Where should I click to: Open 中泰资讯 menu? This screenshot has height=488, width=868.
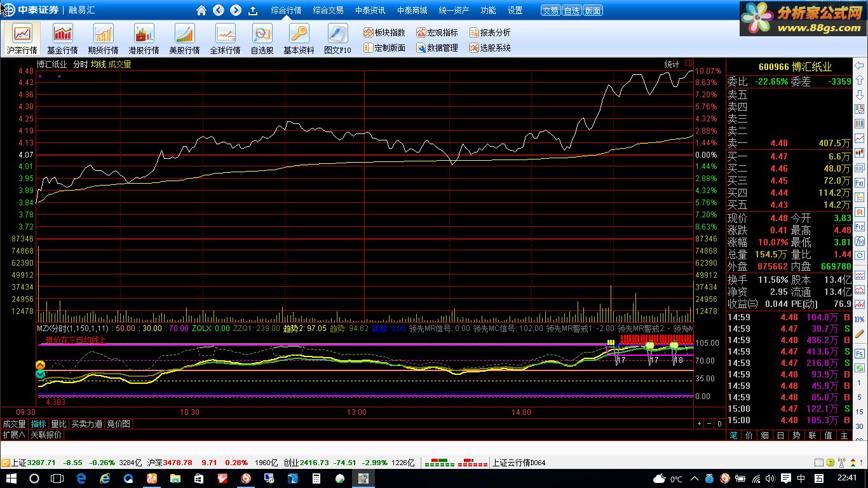pyautogui.click(x=370, y=10)
